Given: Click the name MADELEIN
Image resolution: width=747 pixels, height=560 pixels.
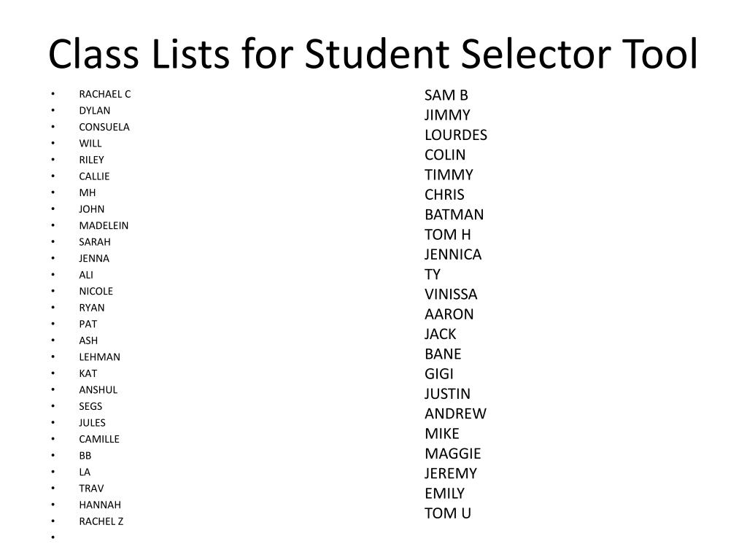Looking at the screenshot, I should tap(104, 226).
